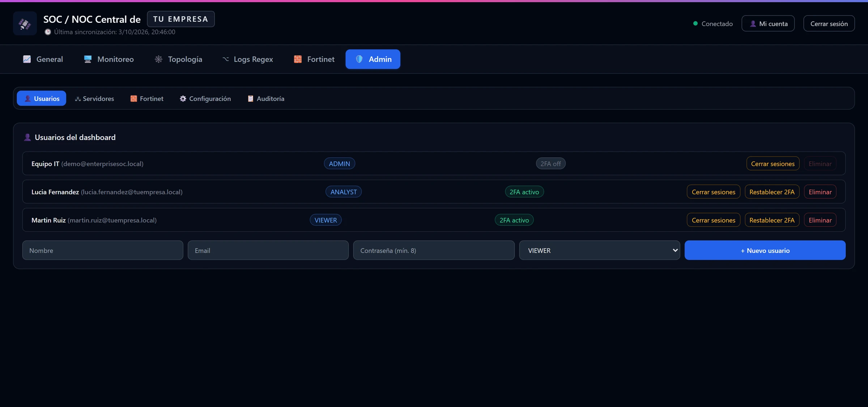Screen dimensions: 868x407
Task: Reset 2FA for Lucia Fernandez
Action: click(x=772, y=192)
